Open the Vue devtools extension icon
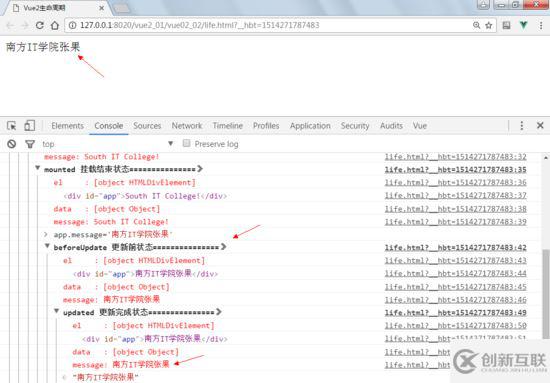The height and width of the screenshot is (383, 550). click(523, 25)
